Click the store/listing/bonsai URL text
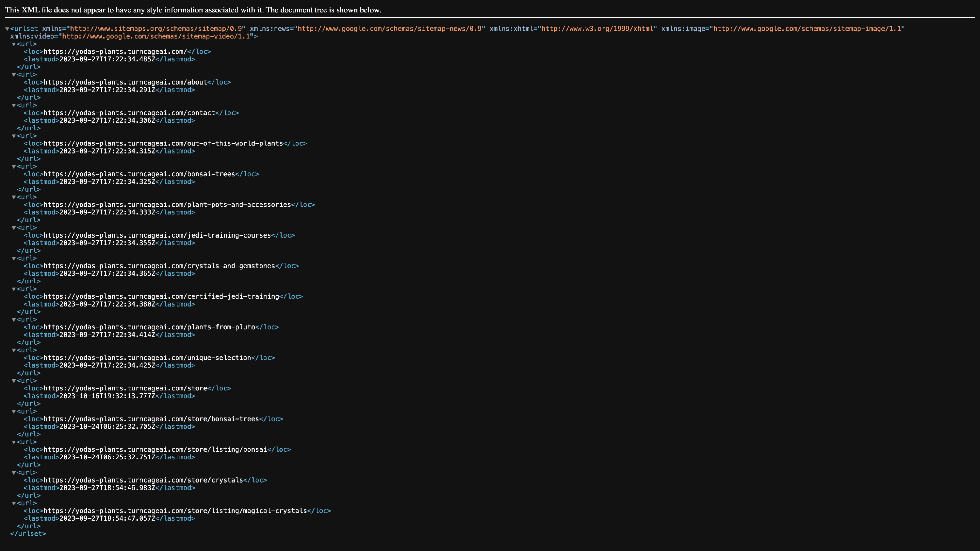This screenshot has height=551, width=980. (155, 449)
